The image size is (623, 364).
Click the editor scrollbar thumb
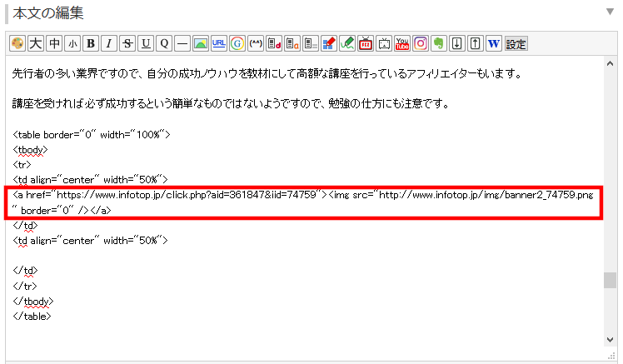pos(610,280)
